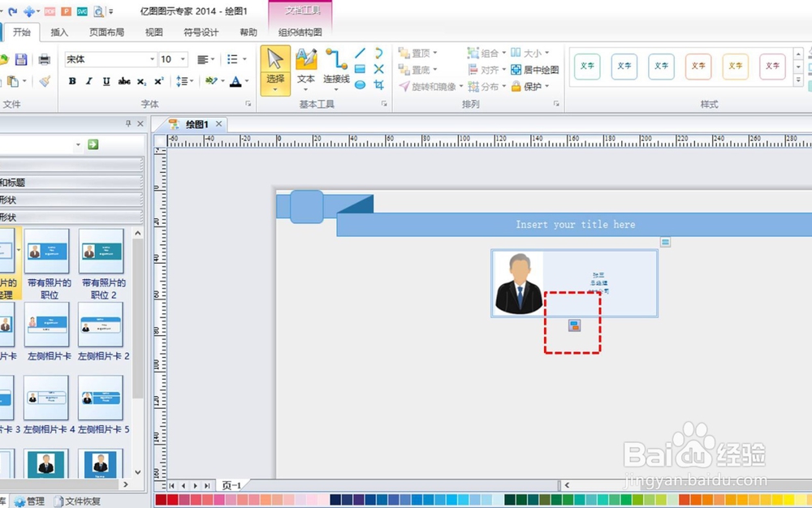Click the Redo arrow in quick access bar
812x508 pixels.
coord(13,11)
